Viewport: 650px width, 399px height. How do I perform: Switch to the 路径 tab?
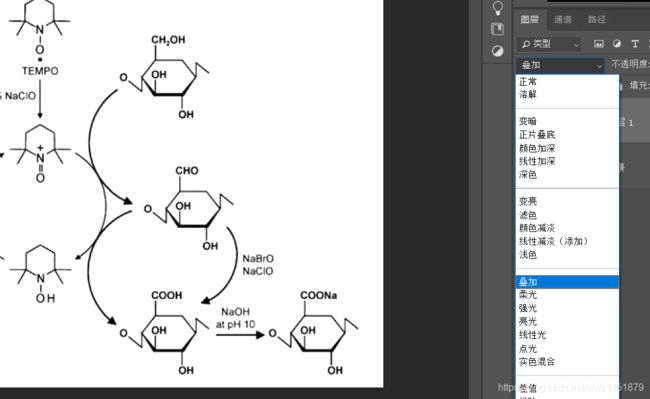click(x=597, y=19)
